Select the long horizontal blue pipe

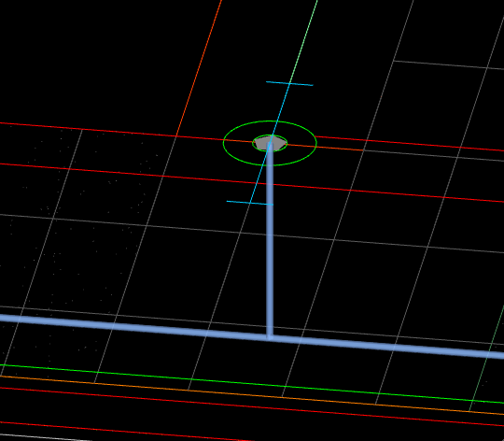tap(252, 336)
